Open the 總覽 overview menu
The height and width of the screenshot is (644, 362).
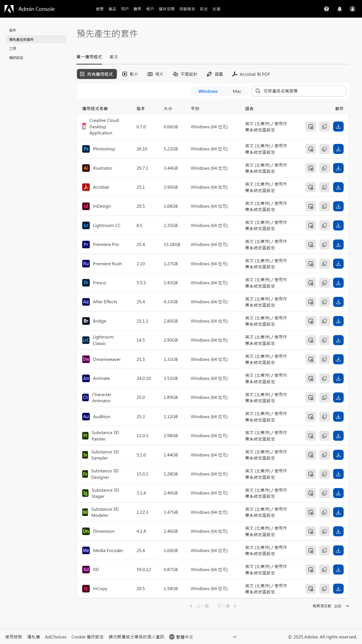click(99, 9)
